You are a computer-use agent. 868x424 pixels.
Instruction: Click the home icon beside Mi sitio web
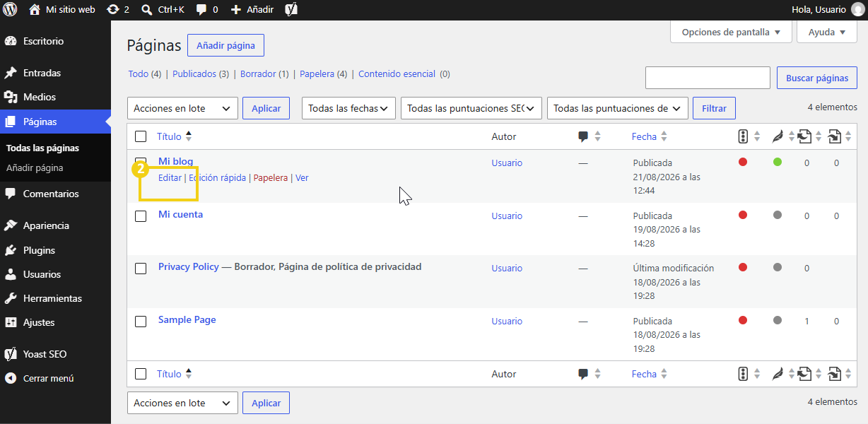(35, 10)
